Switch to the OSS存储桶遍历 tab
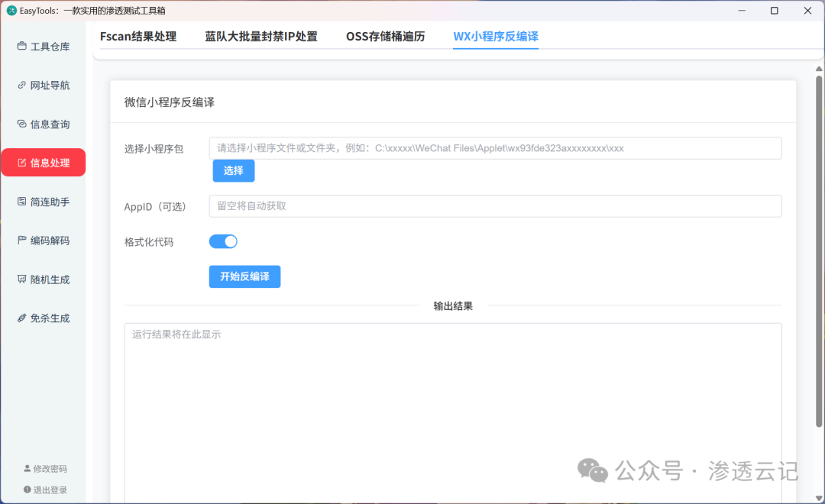 pos(386,37)
